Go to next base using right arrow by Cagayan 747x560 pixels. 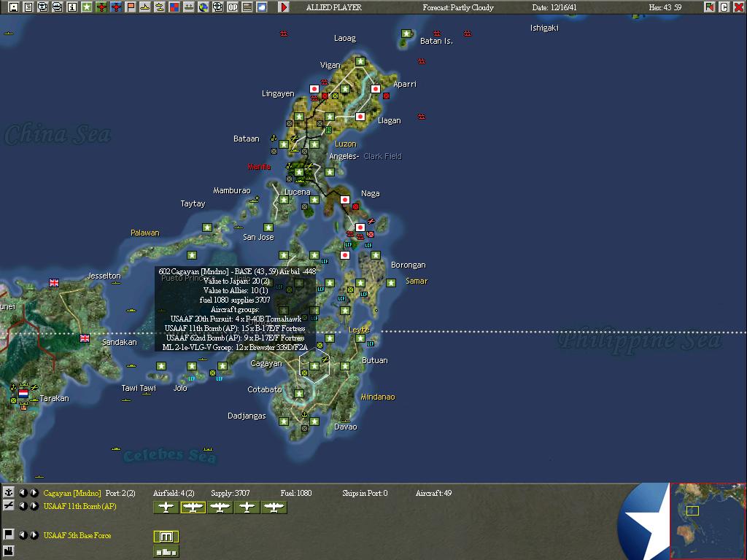[x=34, y=493]
